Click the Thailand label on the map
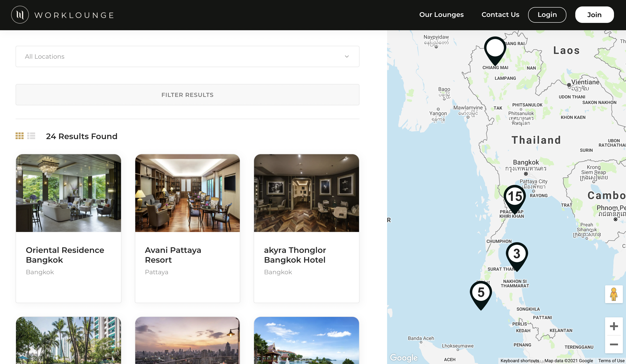This screenshot has width=626, height=364. coord(536,140)
